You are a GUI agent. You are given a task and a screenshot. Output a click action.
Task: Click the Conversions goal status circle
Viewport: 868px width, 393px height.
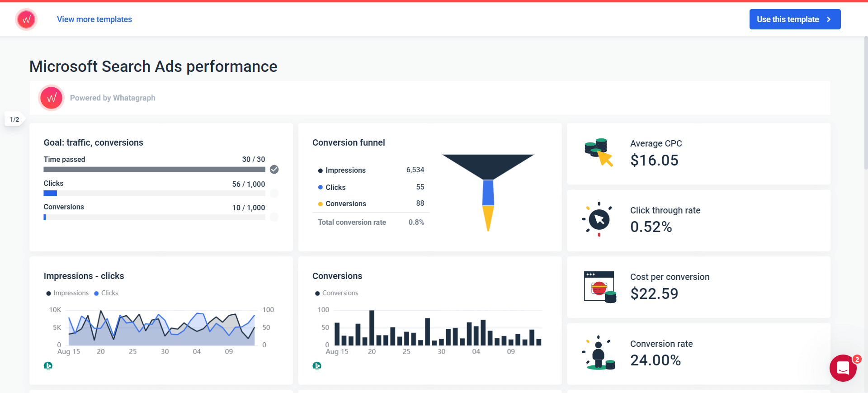274,217
